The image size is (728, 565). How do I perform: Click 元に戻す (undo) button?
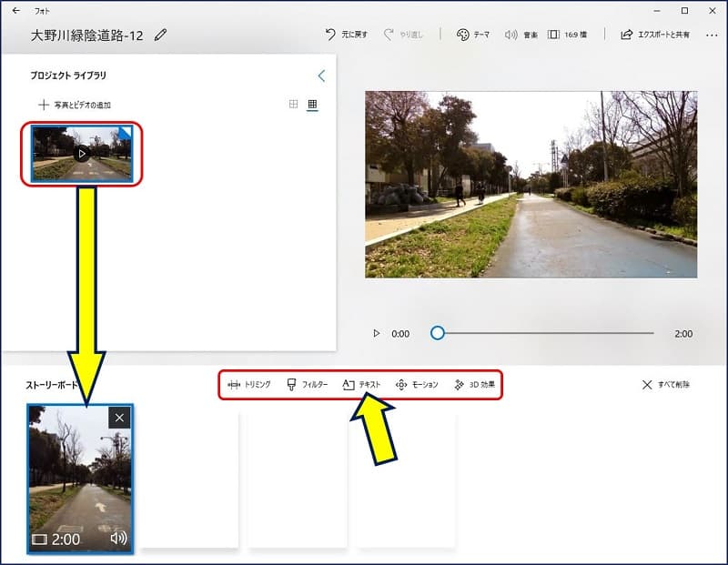point(347,35)
